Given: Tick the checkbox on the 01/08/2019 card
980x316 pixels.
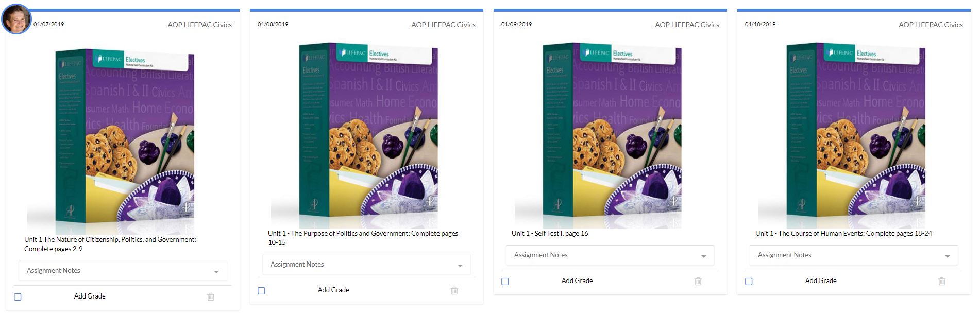Looking at the screenshot, I should click(261, 291).
